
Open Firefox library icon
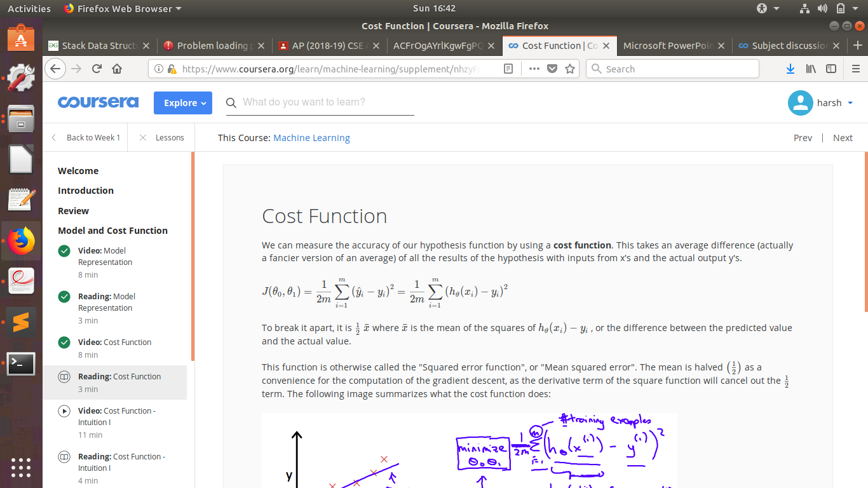pyautogui.click(x=811, y=69)
